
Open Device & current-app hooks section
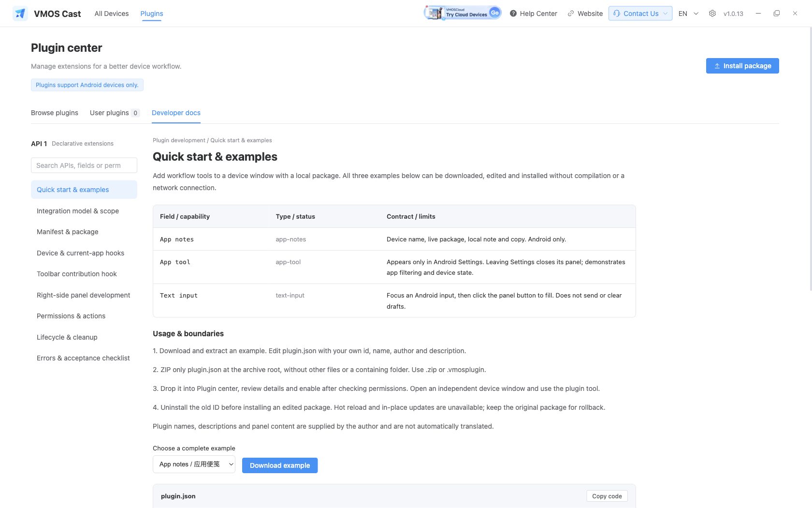coord(84,253)
